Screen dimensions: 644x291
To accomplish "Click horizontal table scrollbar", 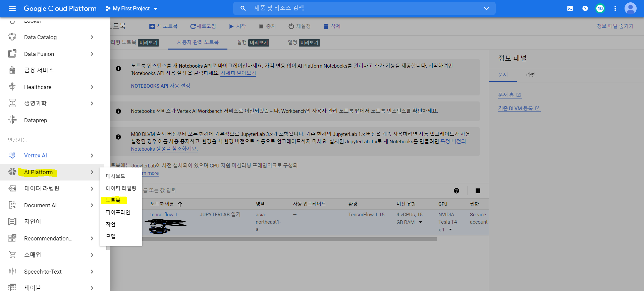I will coord(289,239).
